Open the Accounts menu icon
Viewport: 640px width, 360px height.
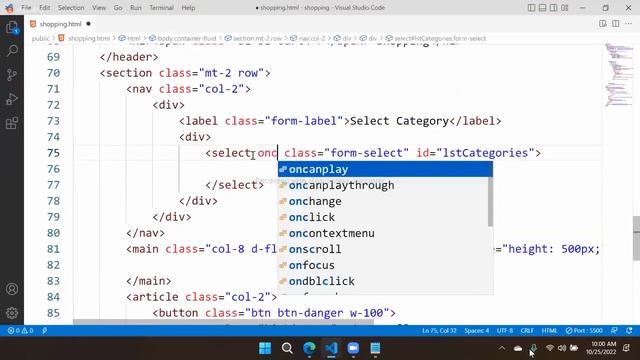pyautogui.click(x=12, y=289)
